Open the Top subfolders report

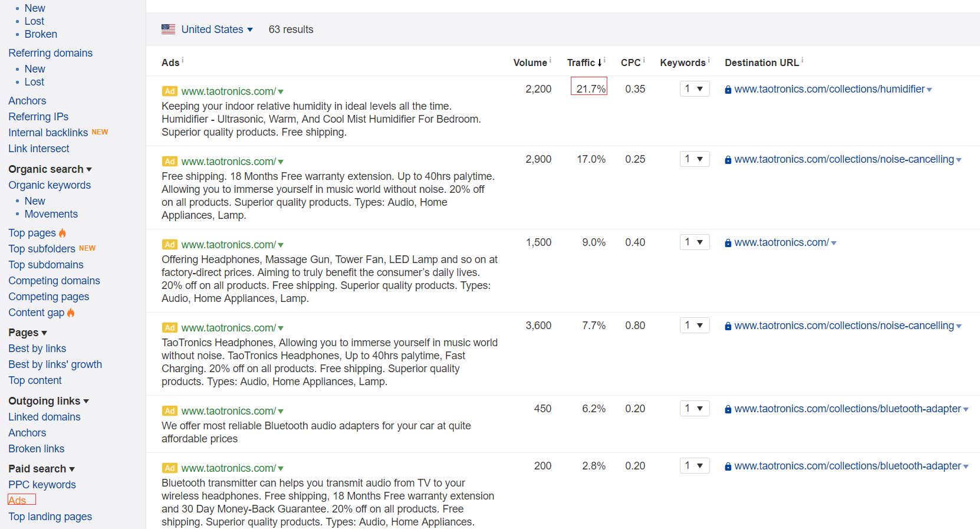[42, 249]
